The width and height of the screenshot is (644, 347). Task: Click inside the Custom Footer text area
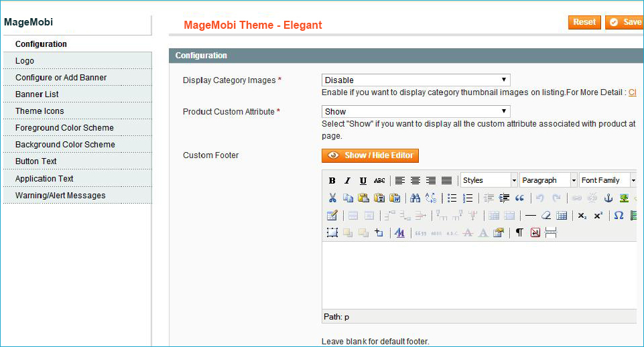(479, 275)
